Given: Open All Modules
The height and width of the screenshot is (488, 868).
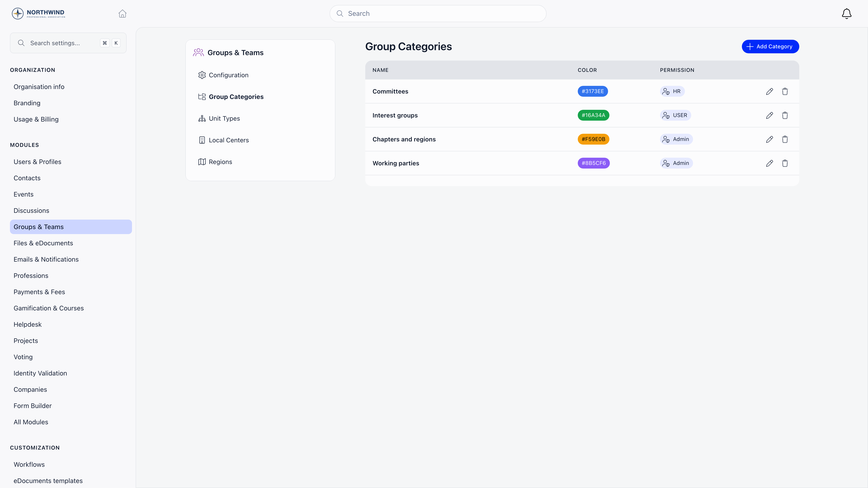Looking at the screenshot, I should click(31, 422).
